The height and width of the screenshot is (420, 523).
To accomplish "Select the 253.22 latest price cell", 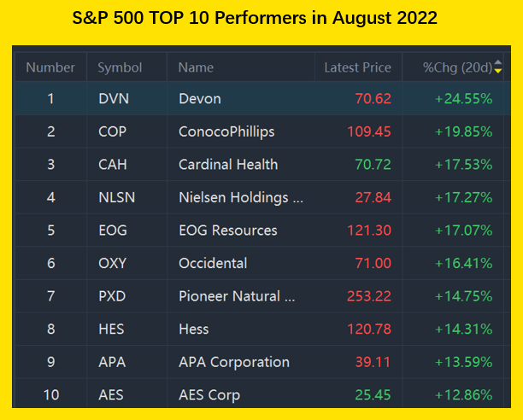I will pyautogui.click(x=368, y=296).
